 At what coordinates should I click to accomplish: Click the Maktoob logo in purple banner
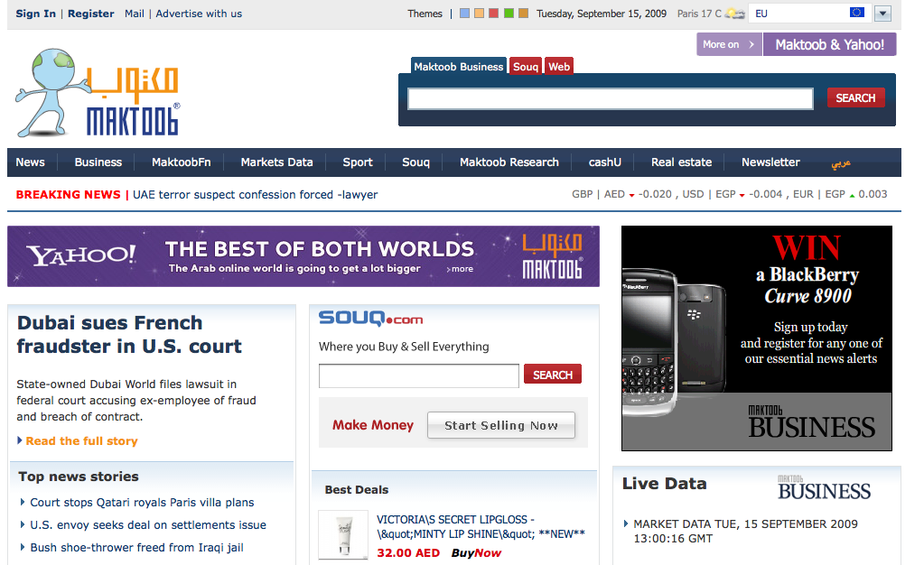(552, 256)
